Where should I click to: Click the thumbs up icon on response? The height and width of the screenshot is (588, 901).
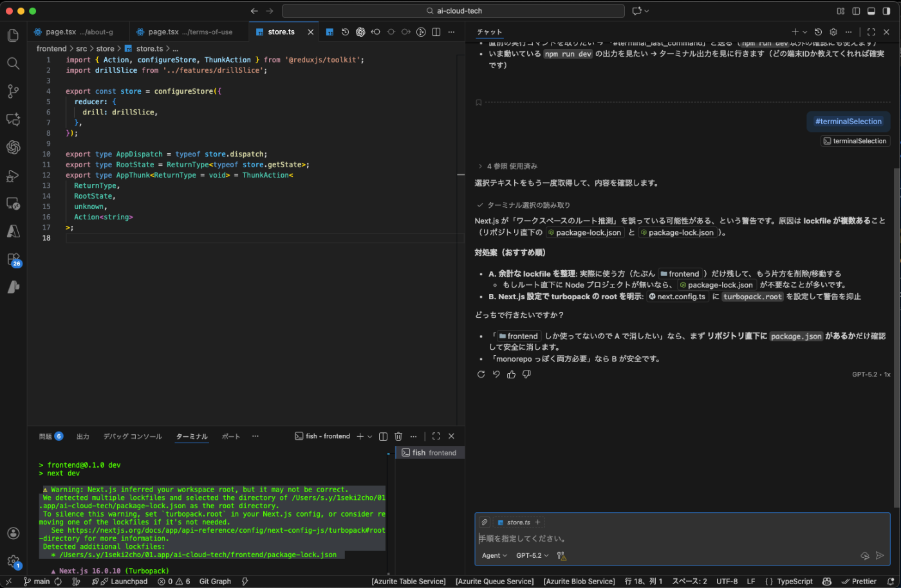(511, 374)
